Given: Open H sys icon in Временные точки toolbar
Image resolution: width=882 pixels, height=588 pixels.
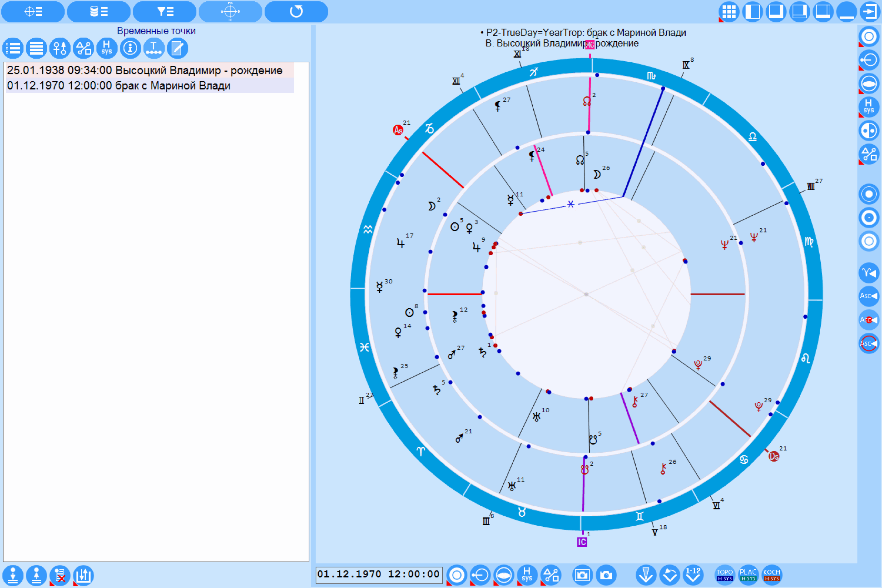Looking at the screenshot, I should point(107,48).
